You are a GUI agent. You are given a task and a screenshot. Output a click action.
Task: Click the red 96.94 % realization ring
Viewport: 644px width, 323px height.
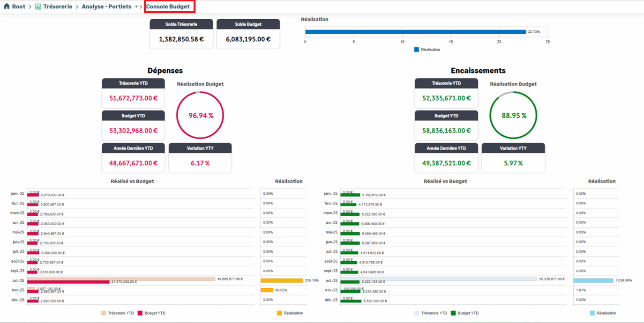pos(200,116)
